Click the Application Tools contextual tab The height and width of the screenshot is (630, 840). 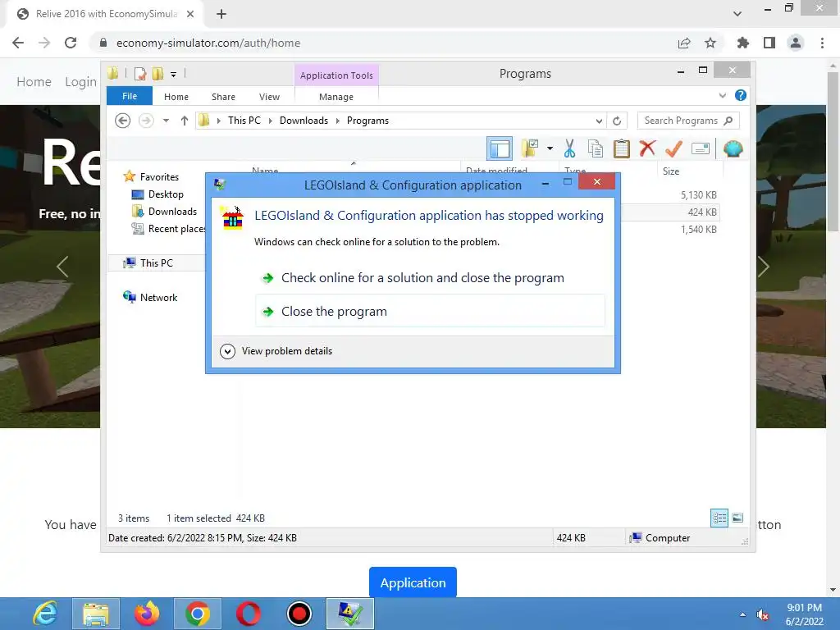click(x=336, y=75)
